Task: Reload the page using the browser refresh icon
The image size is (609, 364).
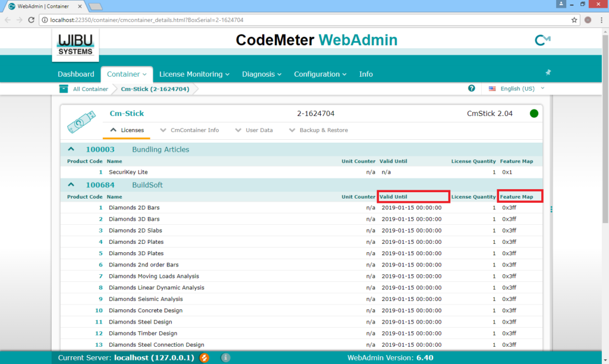Action: 30,19
